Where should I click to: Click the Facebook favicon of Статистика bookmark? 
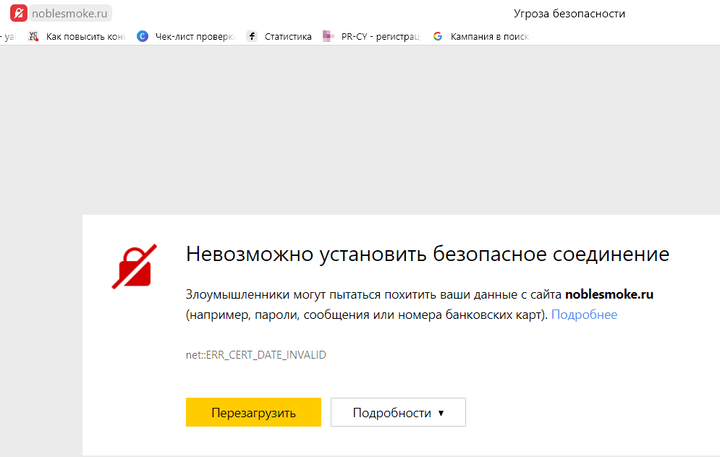pyautogui.click(x=252, y=36)
